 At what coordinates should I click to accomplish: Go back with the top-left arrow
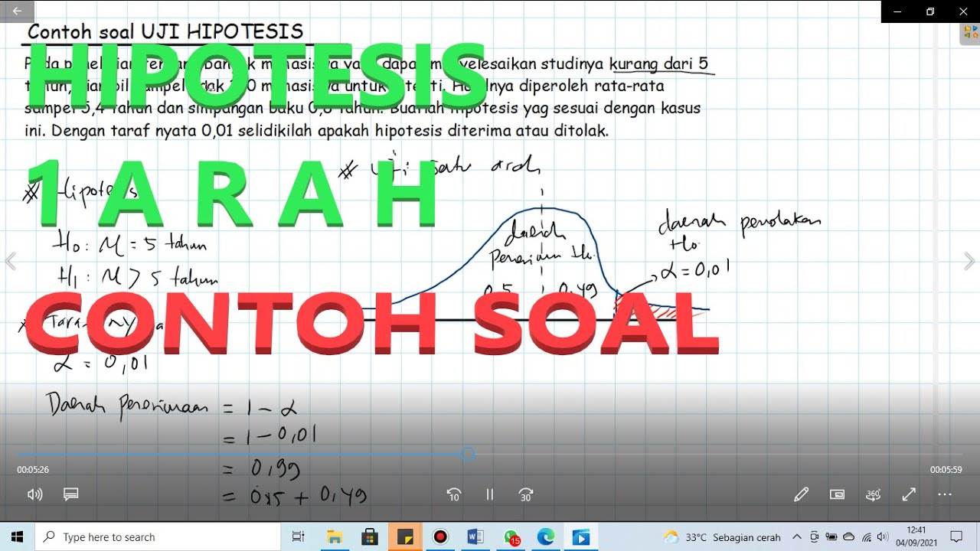17,11
